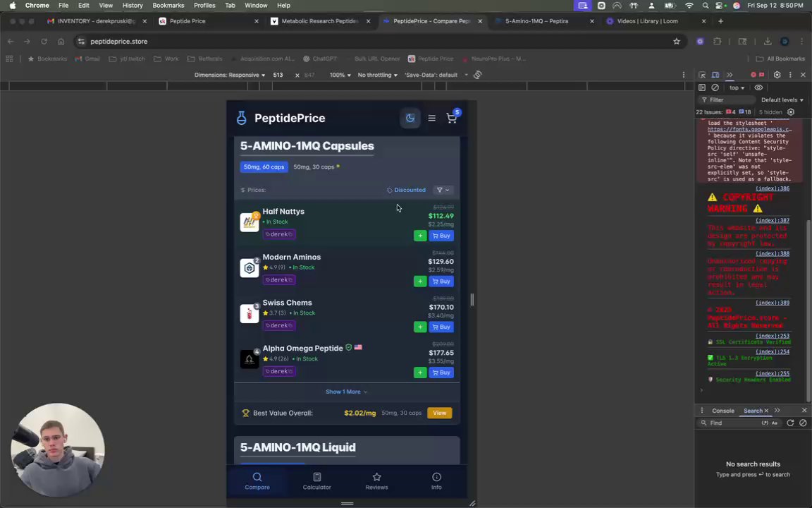
Task: Open the hamburger menu in PeptidePrice header
Action: [x=431, y=119]
